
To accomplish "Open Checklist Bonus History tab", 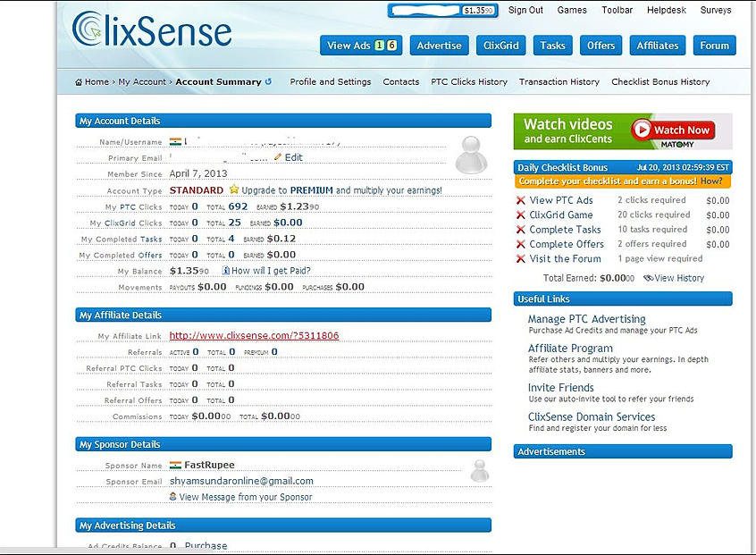I will pos(660,81).
